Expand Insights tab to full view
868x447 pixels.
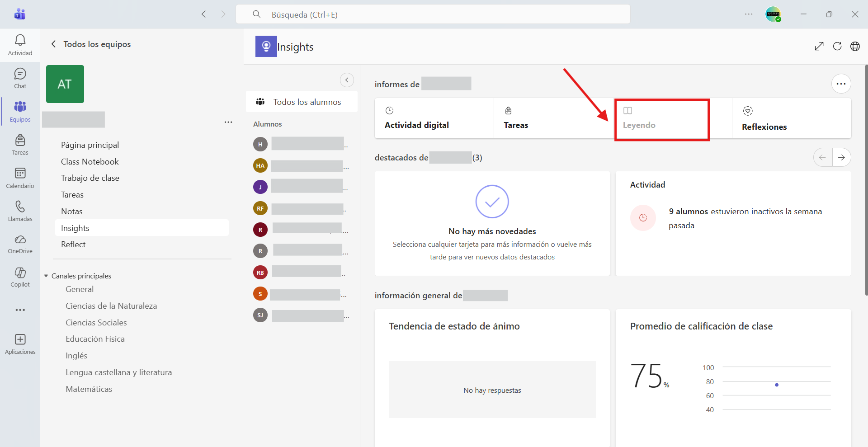[819, 46]
